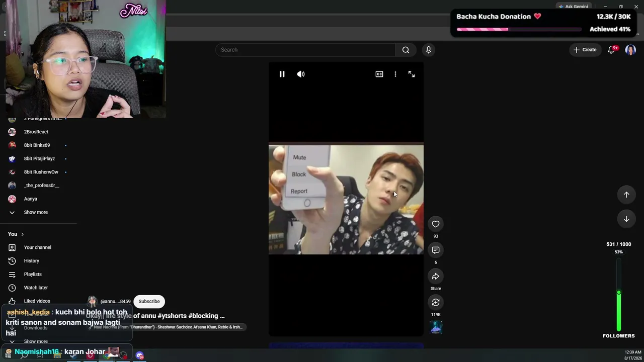This screenshot has height=362, width=644.
Task: Open YouTube notifications bell
Action: (611, 50)
